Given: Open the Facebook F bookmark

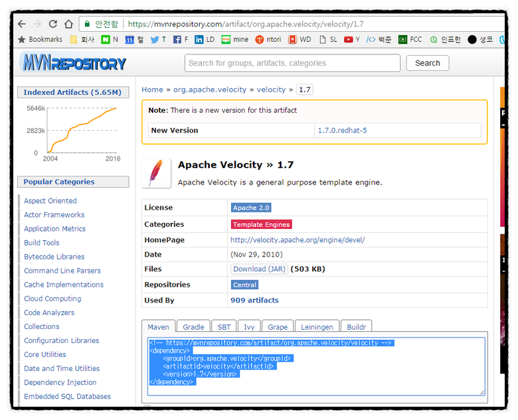Looking at the screenshot, I should pyautogui.click(x=181, y=40).
